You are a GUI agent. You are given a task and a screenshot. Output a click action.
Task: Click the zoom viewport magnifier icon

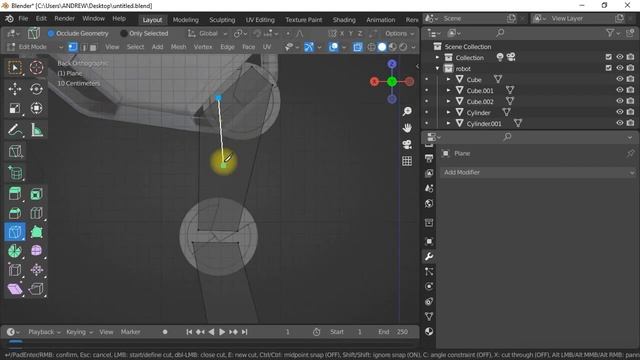point(407,111)
